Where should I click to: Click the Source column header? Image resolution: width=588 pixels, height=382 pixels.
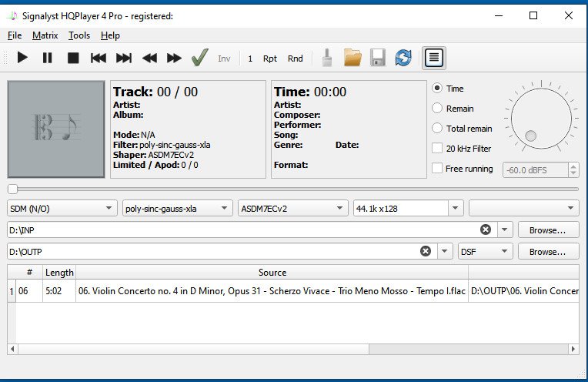pos(272,273)
